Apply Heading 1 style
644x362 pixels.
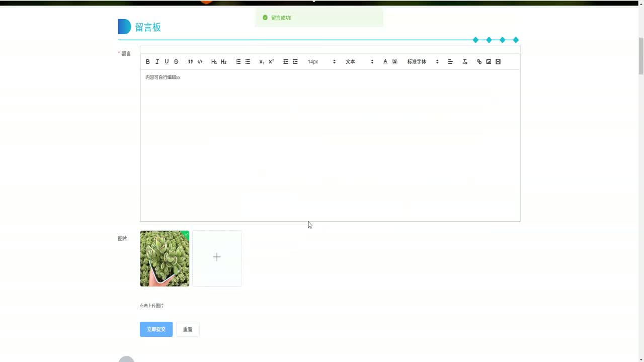click(214, 62)
